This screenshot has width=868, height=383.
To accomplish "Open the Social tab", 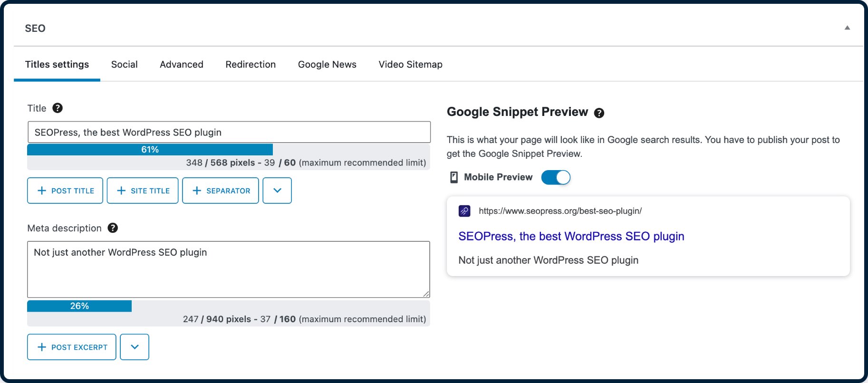I will [x=125, y=64].
